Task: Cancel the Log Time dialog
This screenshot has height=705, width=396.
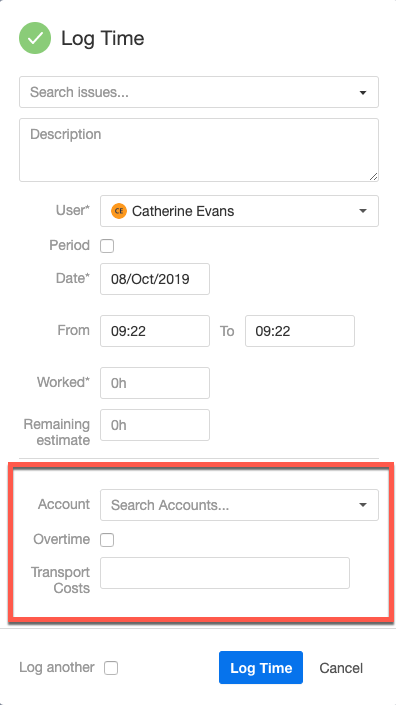Action: tap(341, 668)
